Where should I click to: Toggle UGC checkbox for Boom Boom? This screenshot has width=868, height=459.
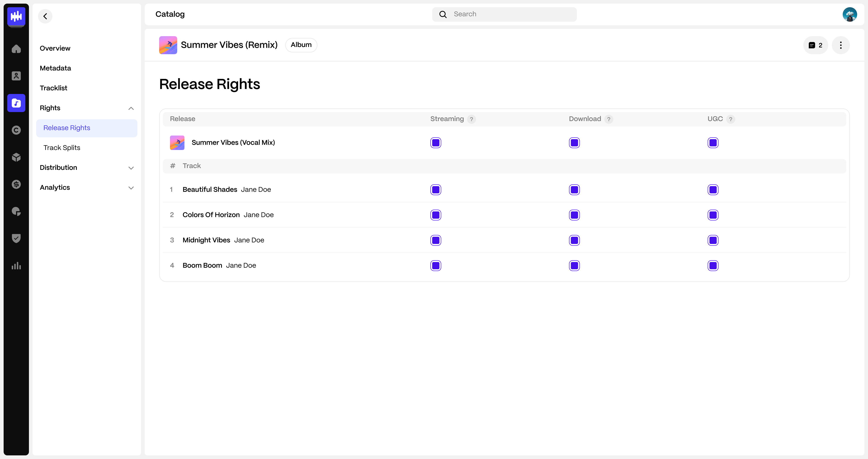[x=713, y=265]
